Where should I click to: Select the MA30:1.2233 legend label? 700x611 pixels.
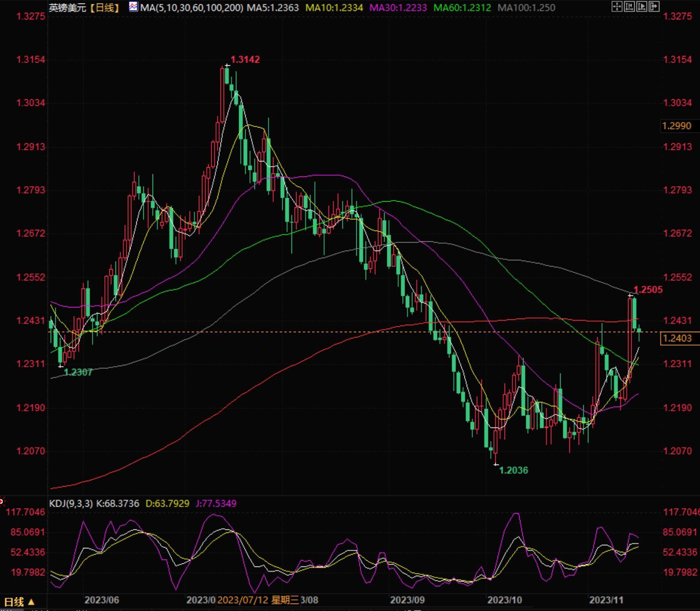coord(398,7)
